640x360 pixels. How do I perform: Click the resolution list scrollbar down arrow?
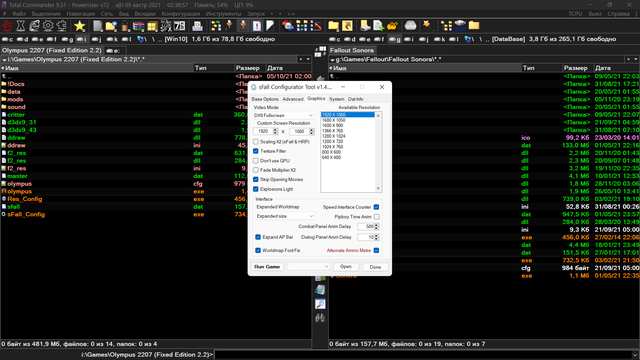[x=378, y=189]
